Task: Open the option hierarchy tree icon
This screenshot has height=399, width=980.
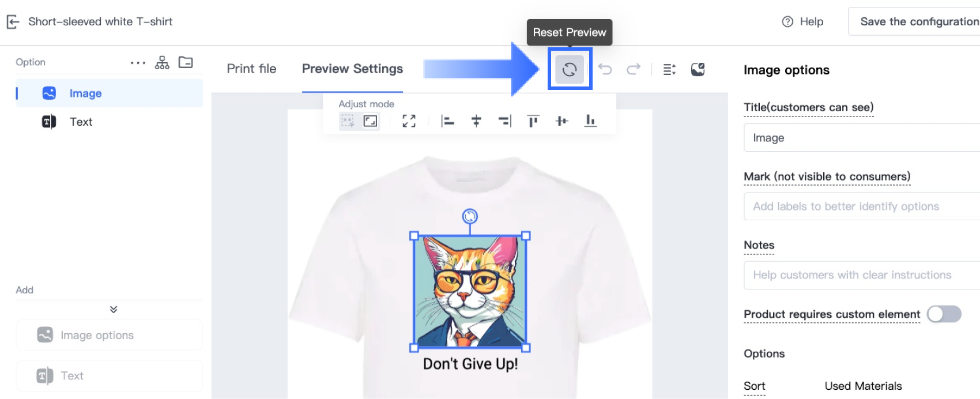Action: coord(162,62)
